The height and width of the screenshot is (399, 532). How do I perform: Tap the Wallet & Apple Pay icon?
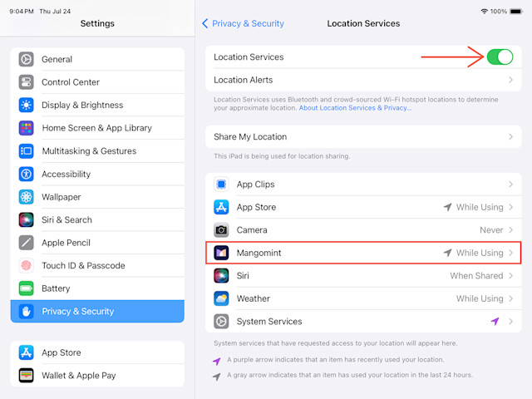[26, 376]
